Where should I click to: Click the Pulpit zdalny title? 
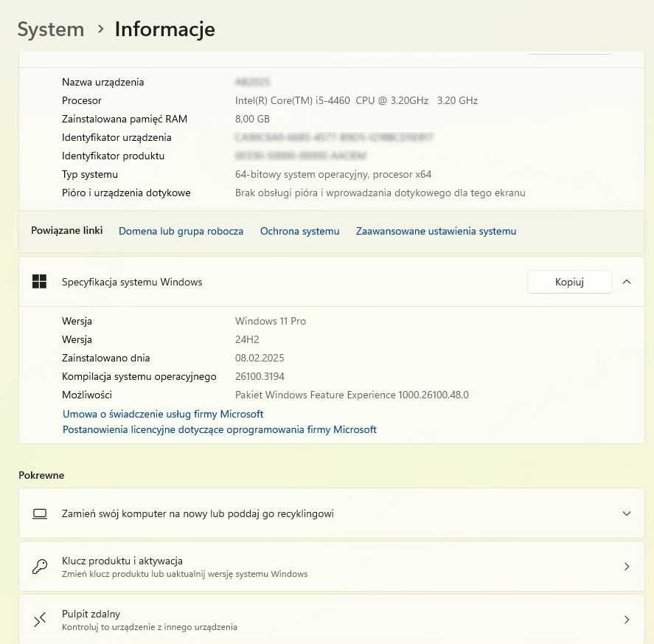(x=91, y=614)
